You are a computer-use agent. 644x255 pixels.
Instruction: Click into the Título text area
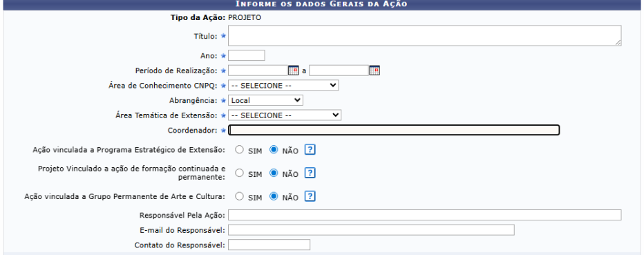tap(425, 36)
